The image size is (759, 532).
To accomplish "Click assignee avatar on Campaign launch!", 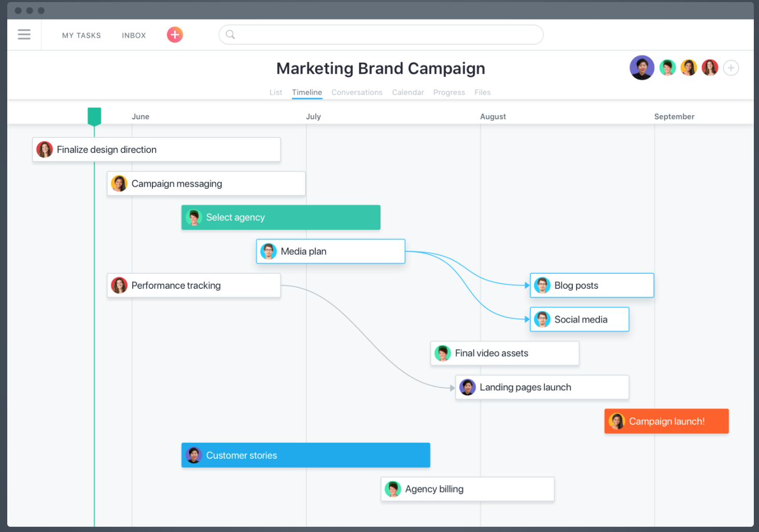I will [x=617, y=421].
